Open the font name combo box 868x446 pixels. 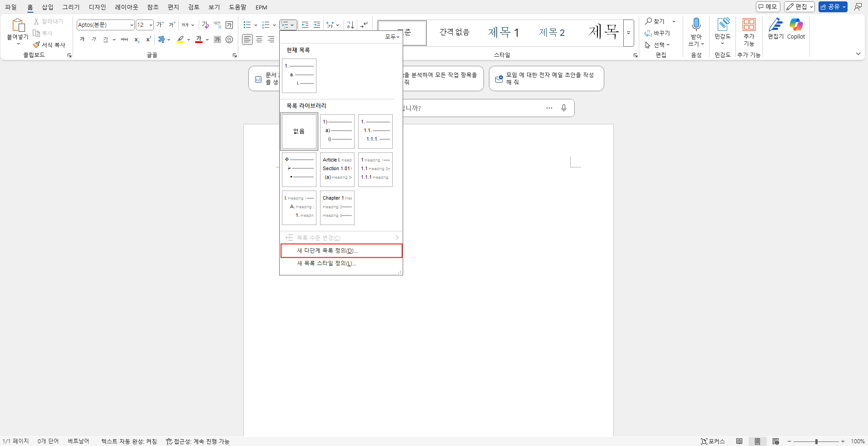(105, 25)
